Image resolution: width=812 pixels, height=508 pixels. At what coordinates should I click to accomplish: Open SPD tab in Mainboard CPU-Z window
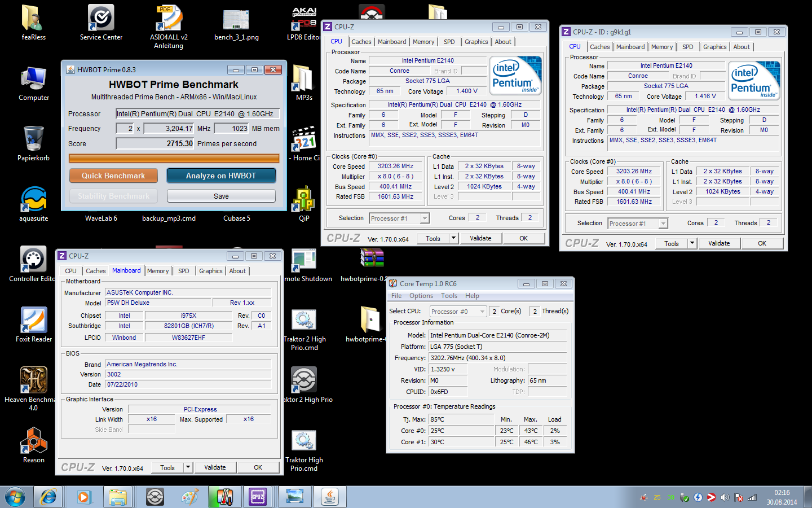(x=184, y=271)
